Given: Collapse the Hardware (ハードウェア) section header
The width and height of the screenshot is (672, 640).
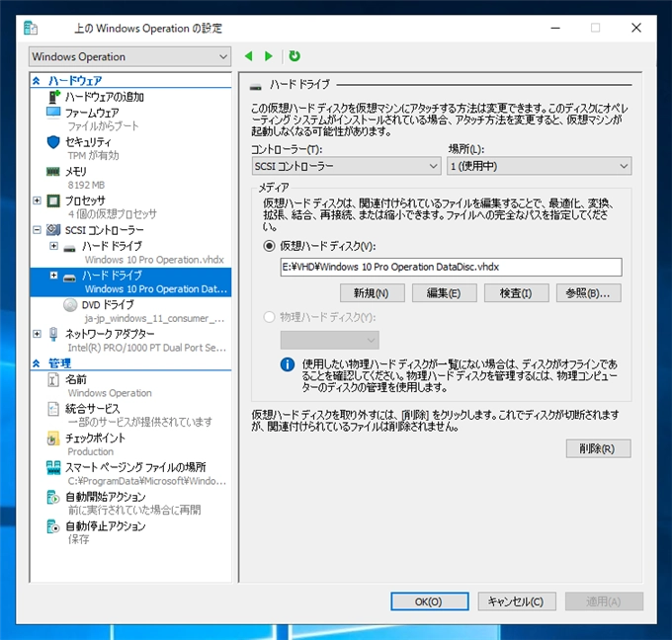Looking at the screenshot, I should (x=37, y=81).
